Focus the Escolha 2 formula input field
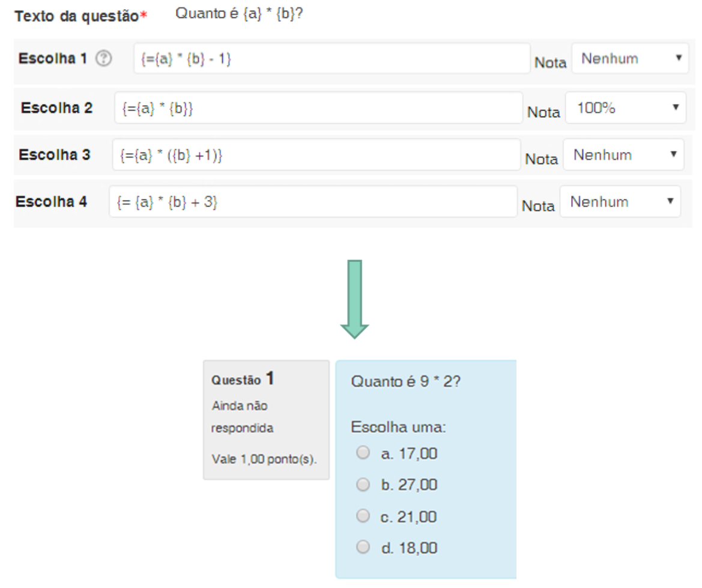 coord(318,108)
